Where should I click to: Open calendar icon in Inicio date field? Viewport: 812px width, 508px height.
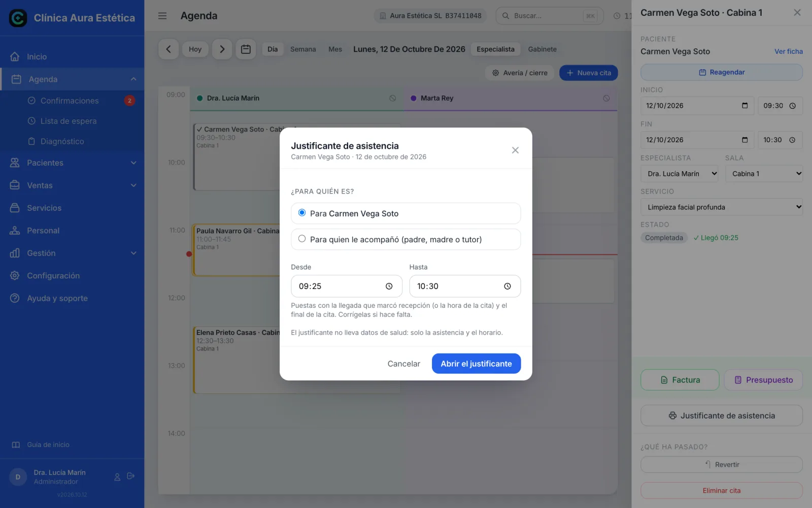[745, 106]
